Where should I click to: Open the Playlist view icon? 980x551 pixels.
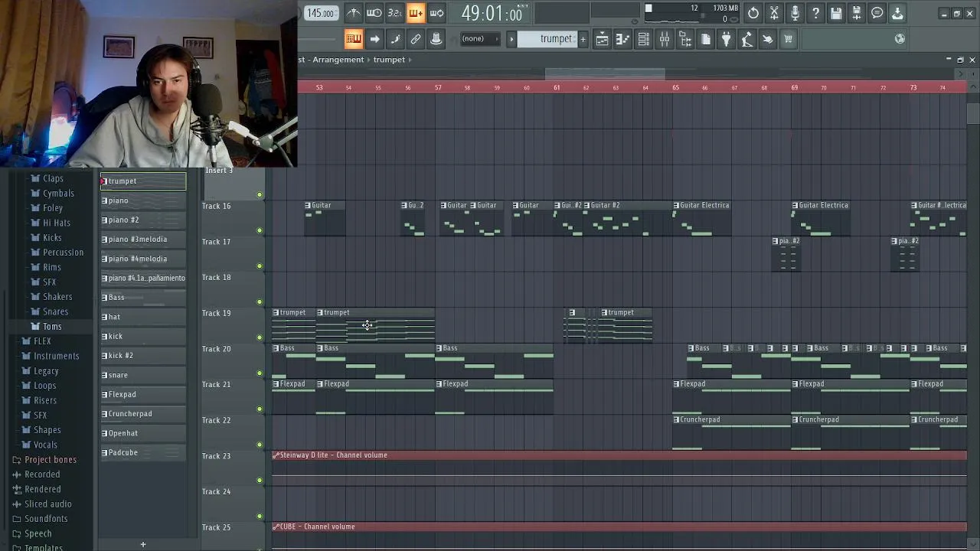click(603, 39)
